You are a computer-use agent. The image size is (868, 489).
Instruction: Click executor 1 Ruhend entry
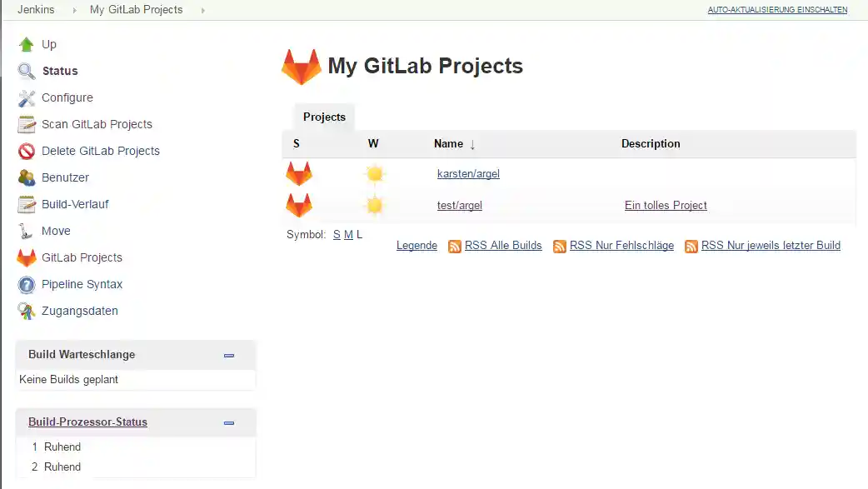(62, 447)
